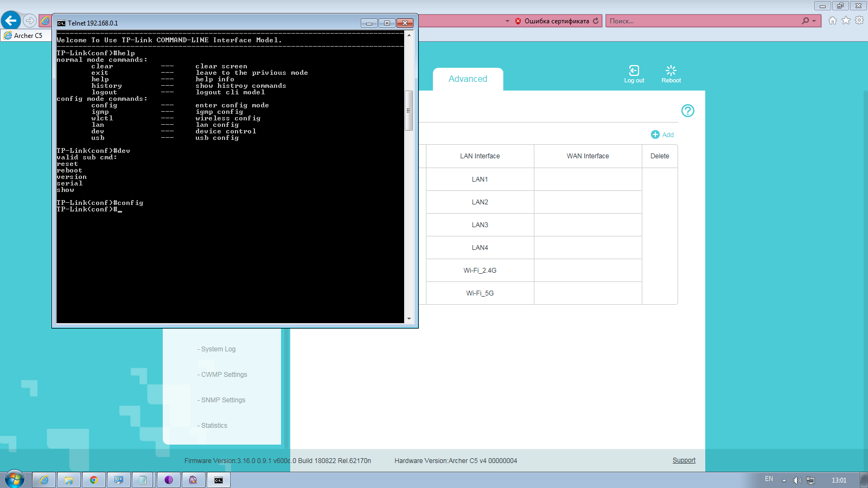The height and width of the screenshot is (488, 868).
Task: Select the LAN2 table cell
Action: 480,202
